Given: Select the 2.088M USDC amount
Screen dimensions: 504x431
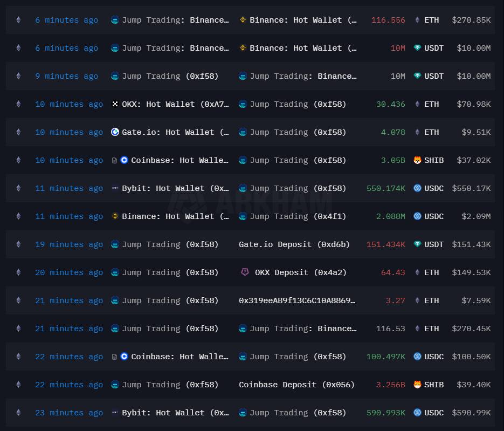Looking at the screenshot, I should coord(391,216).
